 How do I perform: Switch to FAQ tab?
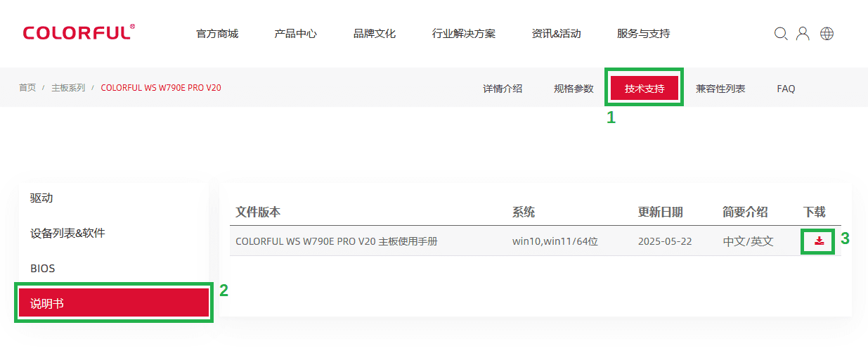[786, 89]
